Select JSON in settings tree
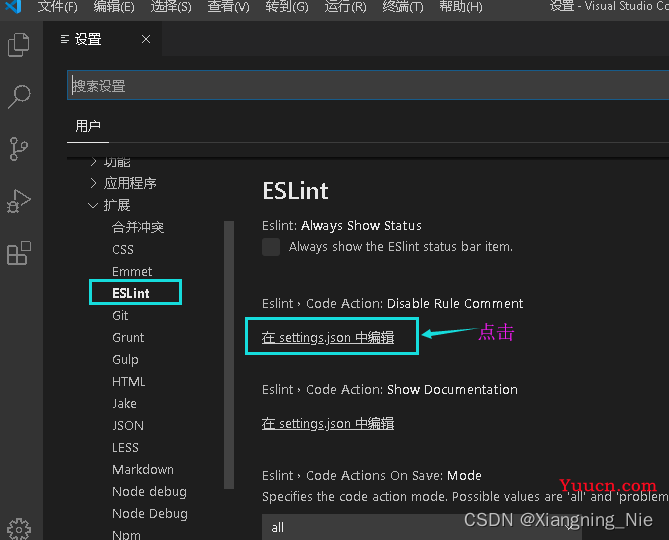669x540 pixels. pyautogui.click(x=128, y=425)
